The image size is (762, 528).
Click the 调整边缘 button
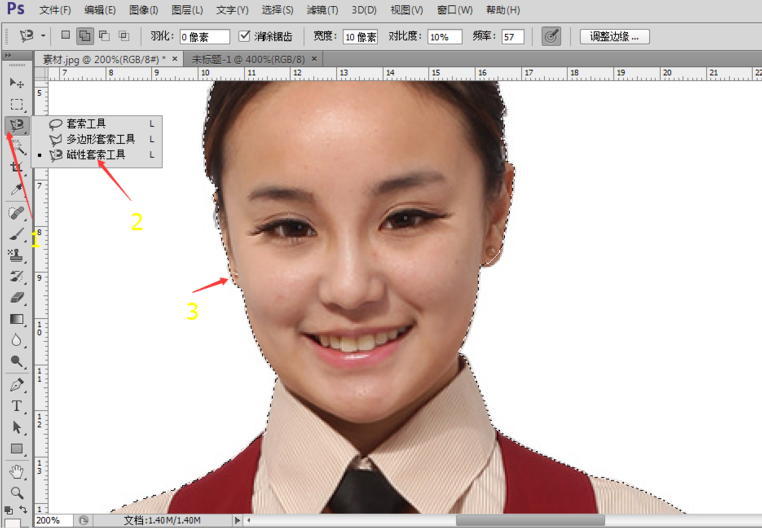pyautogui.click(x=614, y=36)
